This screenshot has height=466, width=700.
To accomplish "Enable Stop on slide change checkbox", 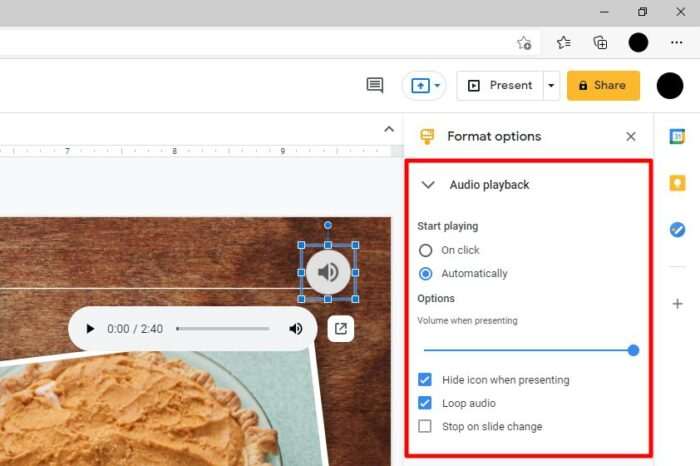I will tap(425, 426).
